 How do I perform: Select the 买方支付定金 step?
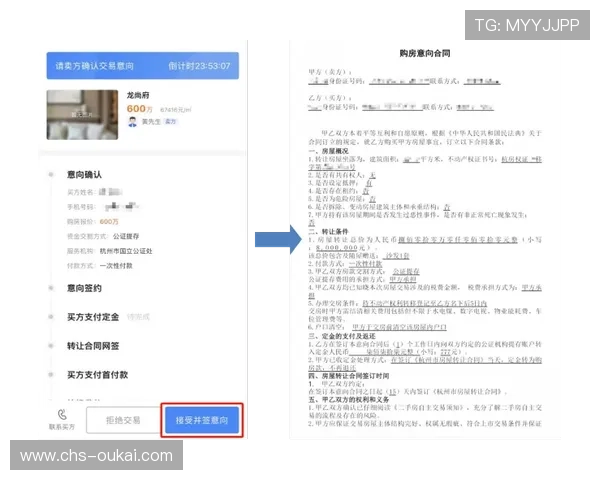coord(93,317)
